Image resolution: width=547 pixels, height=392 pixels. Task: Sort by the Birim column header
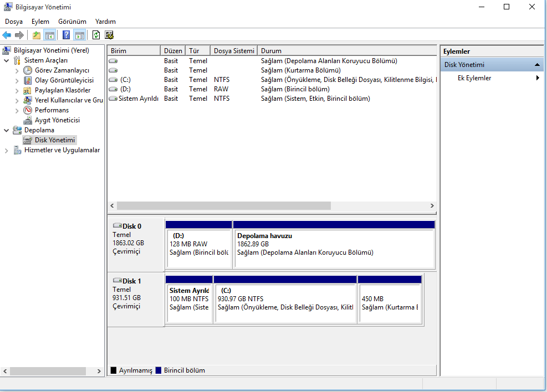[134, 51]
